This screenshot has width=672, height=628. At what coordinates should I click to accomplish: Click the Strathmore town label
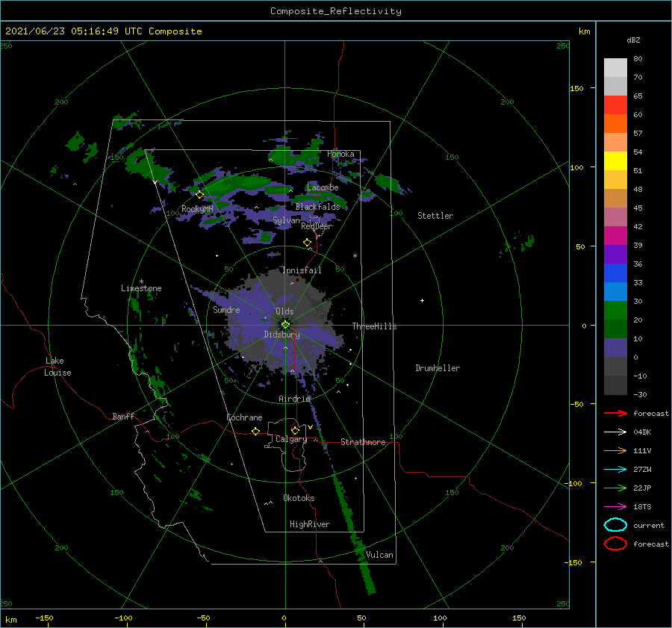coord(363,442)
